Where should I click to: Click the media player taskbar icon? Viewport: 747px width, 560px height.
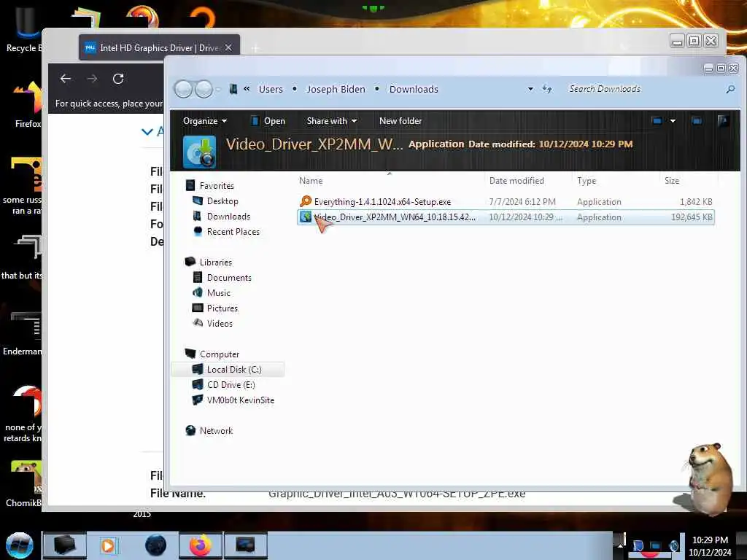109,545
